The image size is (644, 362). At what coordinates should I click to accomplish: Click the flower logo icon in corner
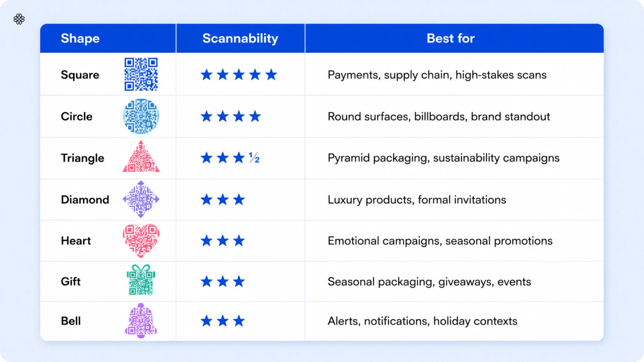coord(19,19)
